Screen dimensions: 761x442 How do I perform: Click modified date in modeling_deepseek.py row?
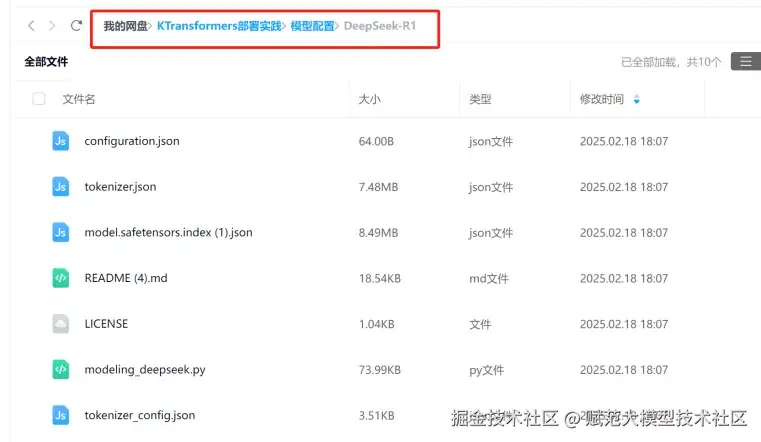624,370
